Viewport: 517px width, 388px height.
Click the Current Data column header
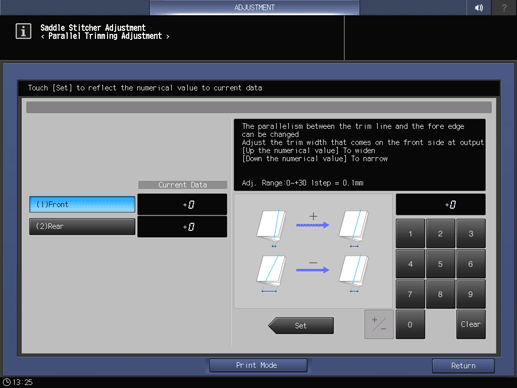(x=183, y=185)
